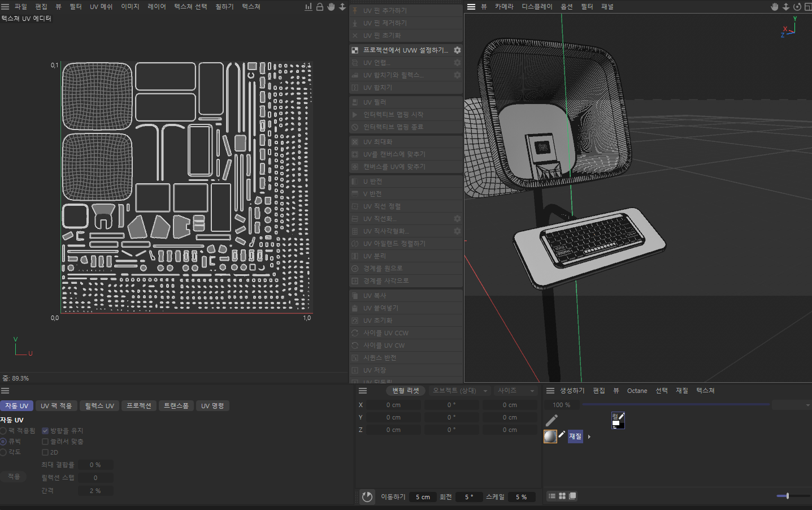Click the hand pan icon in the 3D viewport
This screenshot has width=812, height=510.
point(775,7)
